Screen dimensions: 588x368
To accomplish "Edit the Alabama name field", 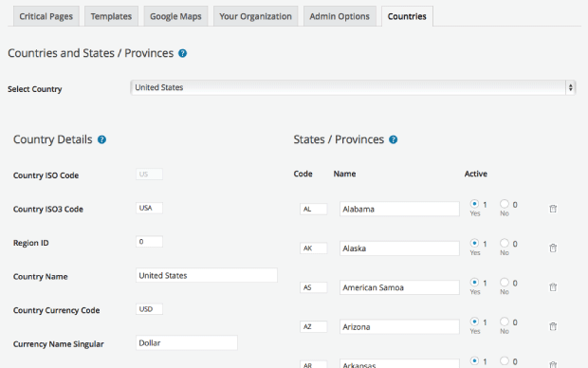I will pos(399,209).
